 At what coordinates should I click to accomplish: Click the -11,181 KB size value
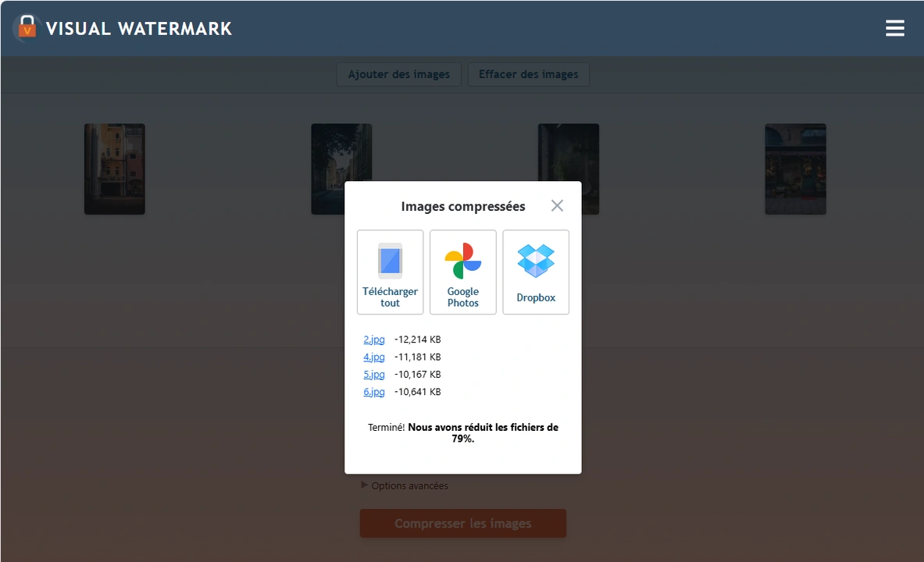(x=418, y=357)
